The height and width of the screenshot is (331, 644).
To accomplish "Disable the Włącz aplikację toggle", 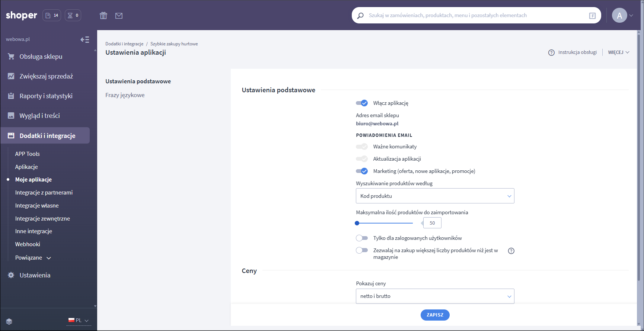I will (x=362, y=103).
